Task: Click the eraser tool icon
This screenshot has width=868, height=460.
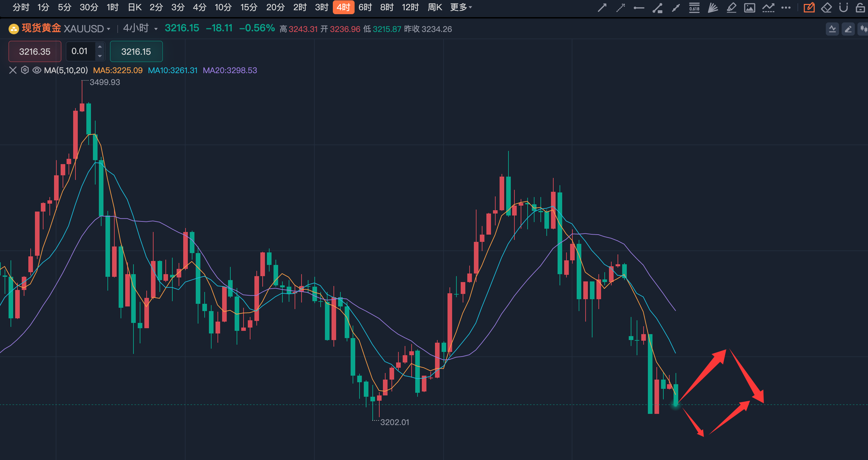Action: click(826, 7)
